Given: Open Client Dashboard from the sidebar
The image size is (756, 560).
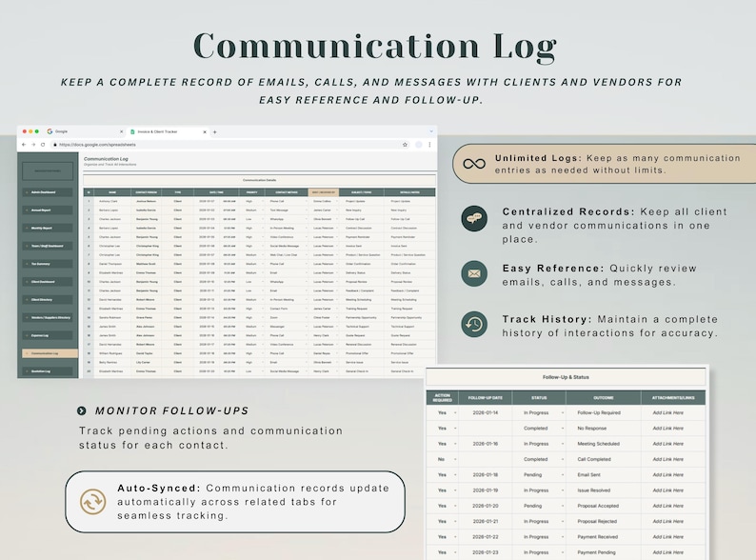Looking at the screenshot, I should pos(48,282).
